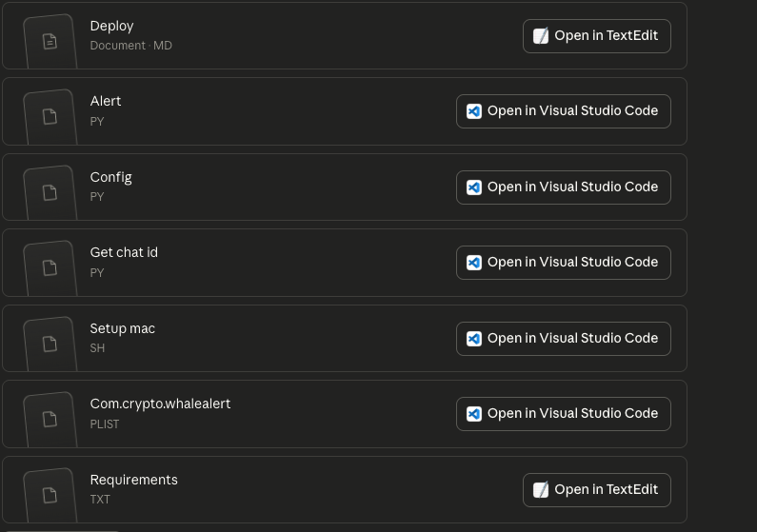
Task: Click the Deploy document file icon
Action: pos(50,41)
